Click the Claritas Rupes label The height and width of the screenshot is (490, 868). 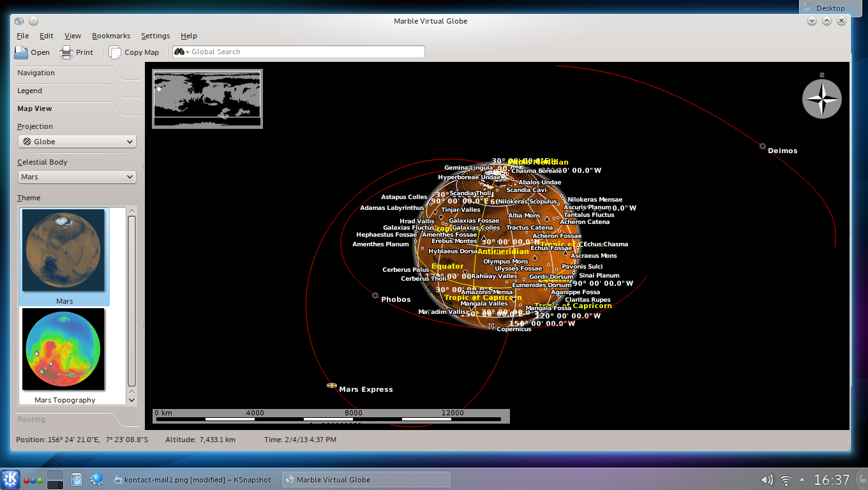tap(588, 300)
